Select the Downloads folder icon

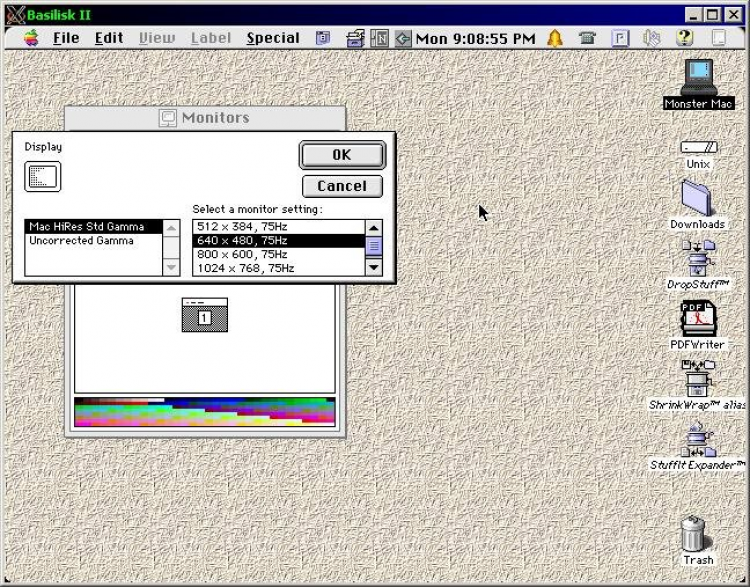tap(698, 198)
